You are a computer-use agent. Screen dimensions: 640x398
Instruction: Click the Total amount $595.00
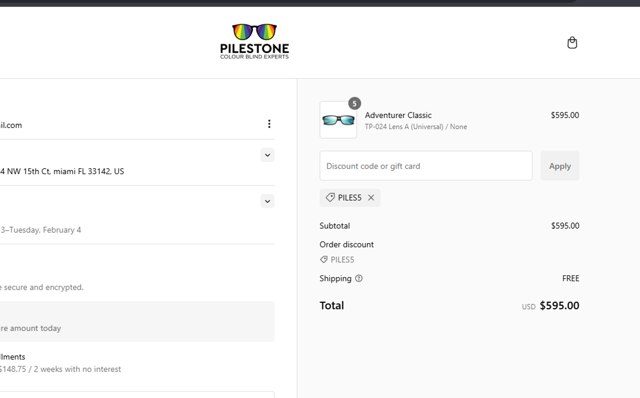(x=559, y=306)
